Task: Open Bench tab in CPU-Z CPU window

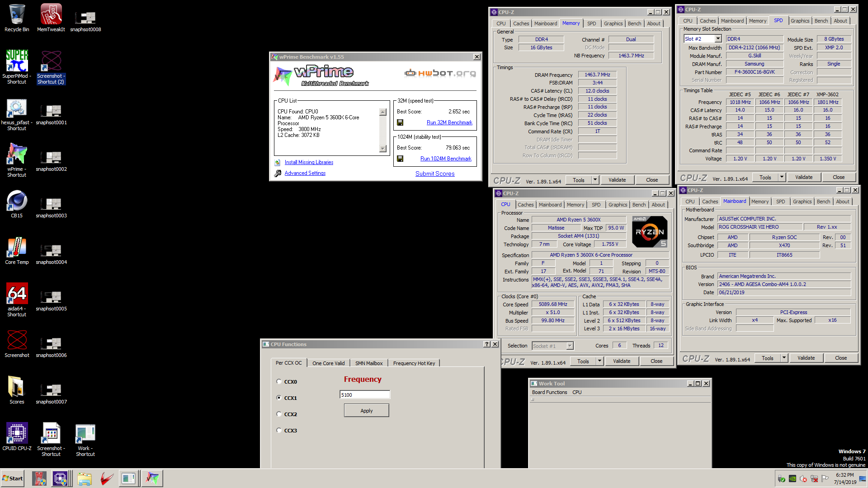Action: (x=639, y=205)
